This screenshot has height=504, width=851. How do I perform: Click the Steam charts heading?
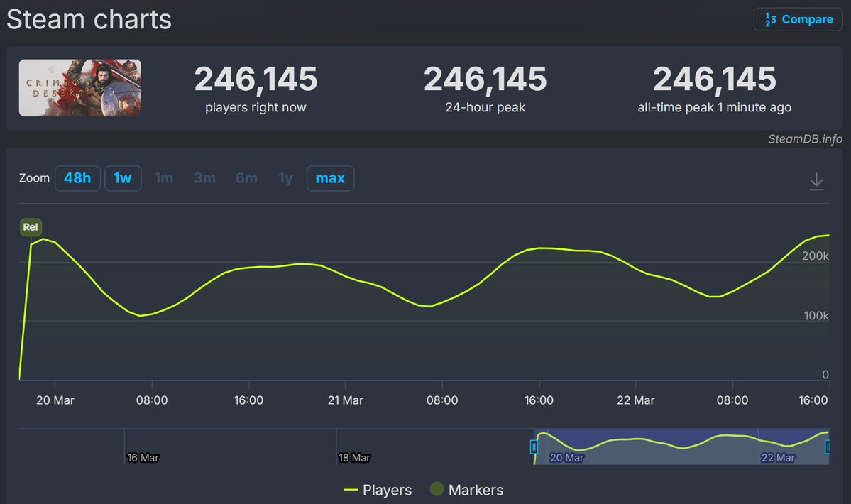click(x=89, y=20)
